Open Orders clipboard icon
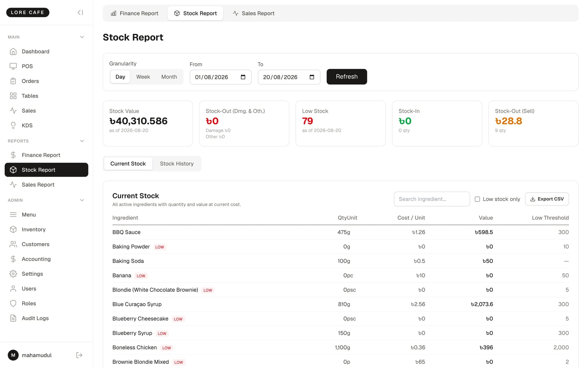This screenshot has height=368, width=588. 13,81
